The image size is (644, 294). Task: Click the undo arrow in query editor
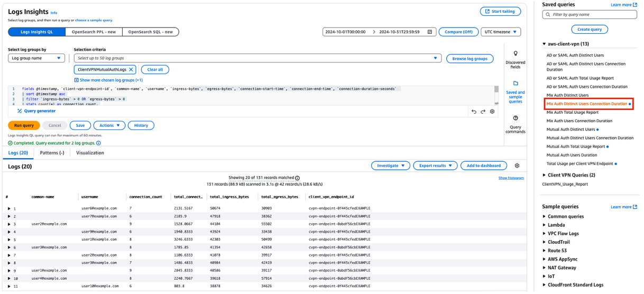[x=474, y=112]
